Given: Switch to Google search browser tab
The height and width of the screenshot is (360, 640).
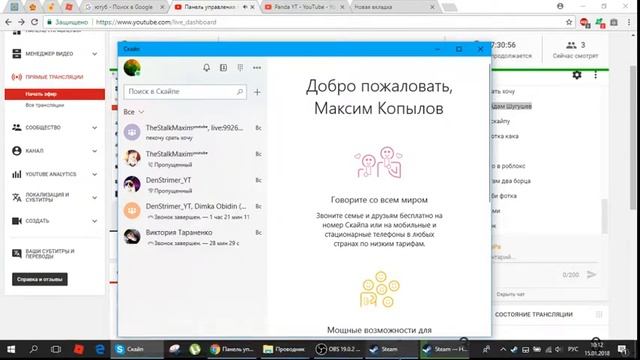Looking at the screenshot, I should 124,7.
